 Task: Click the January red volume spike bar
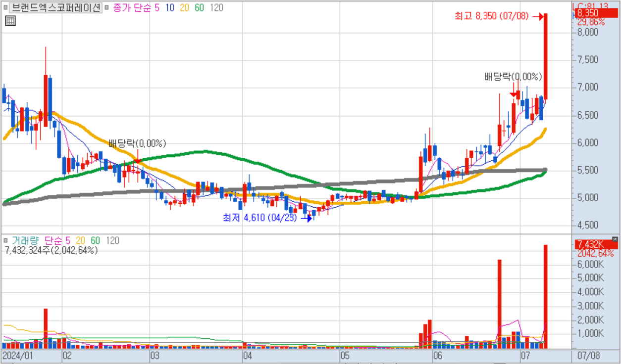pos(46,329)
